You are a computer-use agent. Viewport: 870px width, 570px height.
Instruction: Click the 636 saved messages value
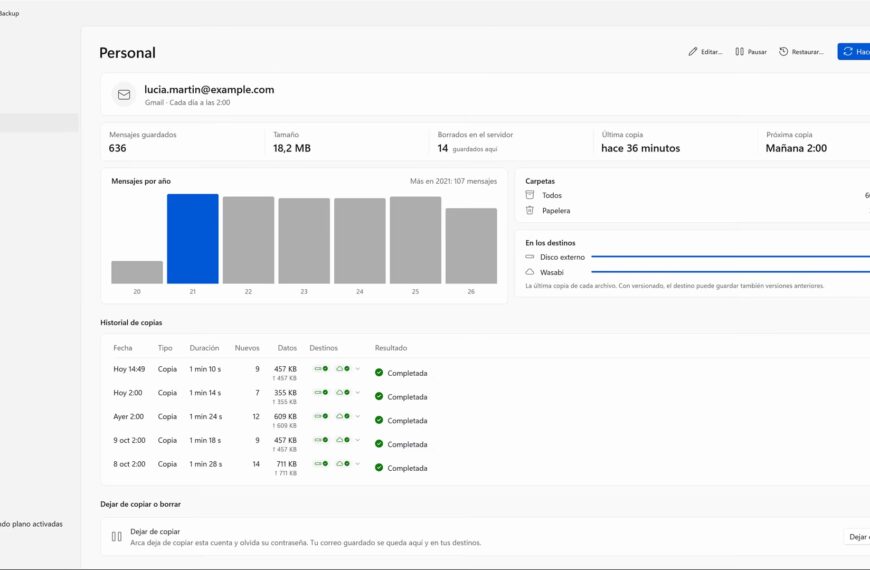(x=118, y=148)
